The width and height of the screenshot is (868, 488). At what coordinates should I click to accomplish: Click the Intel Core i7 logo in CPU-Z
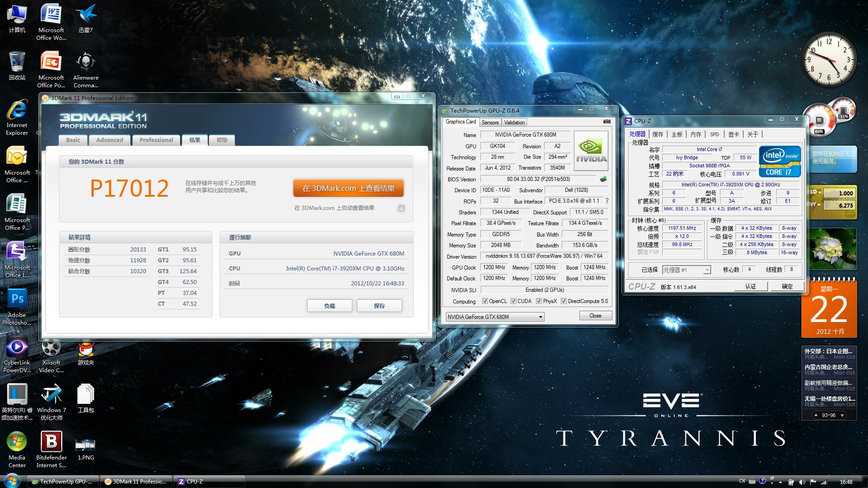pyautogui.click(x=780, y=161)
